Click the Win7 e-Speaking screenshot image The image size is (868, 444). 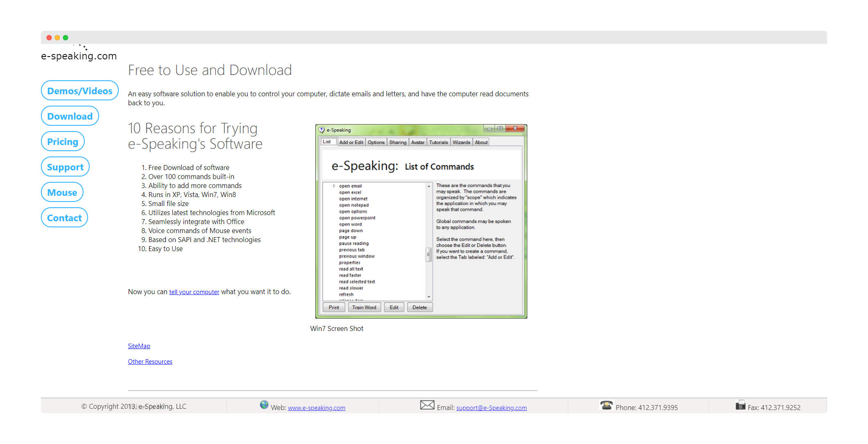click(421, 221)
